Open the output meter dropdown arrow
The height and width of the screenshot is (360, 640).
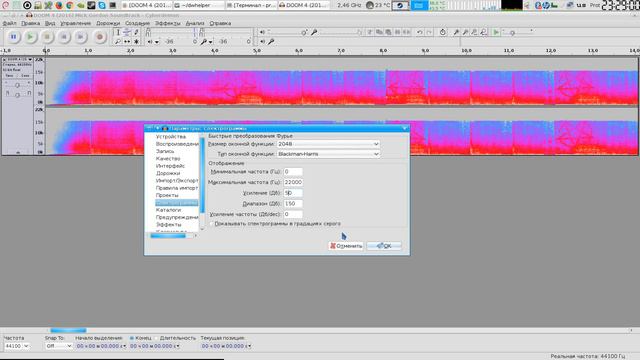(x=157, y=42)
